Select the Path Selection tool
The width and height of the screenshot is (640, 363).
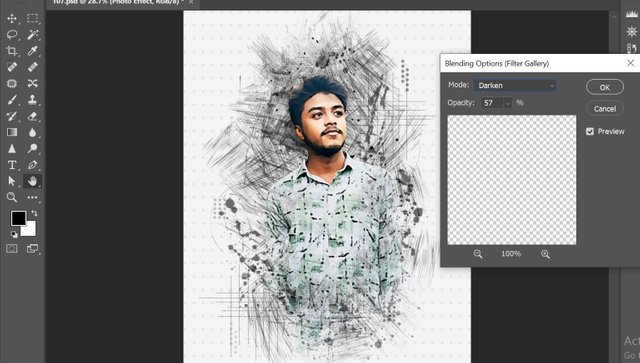coord(12,181)
